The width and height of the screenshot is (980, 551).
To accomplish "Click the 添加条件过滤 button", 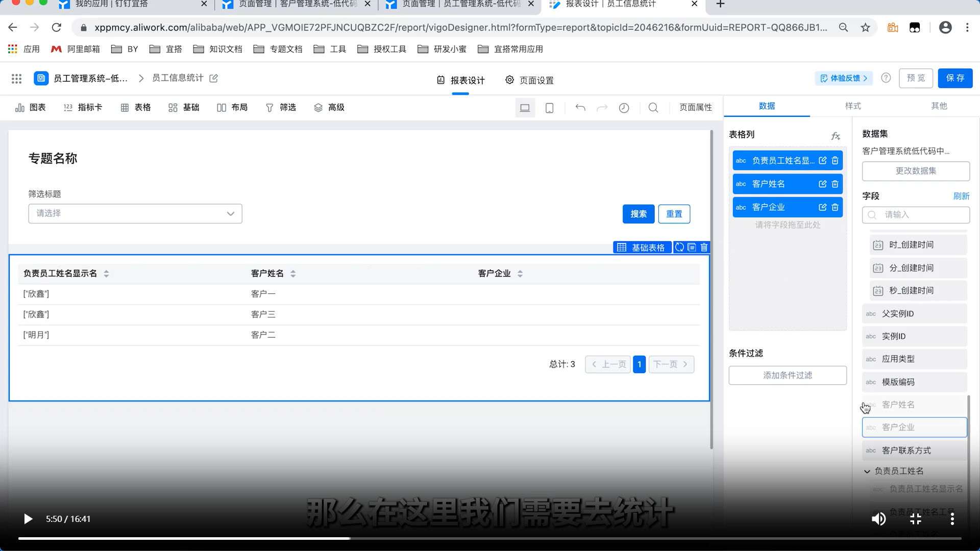I will pyautogui.click(x=788, y=375).
